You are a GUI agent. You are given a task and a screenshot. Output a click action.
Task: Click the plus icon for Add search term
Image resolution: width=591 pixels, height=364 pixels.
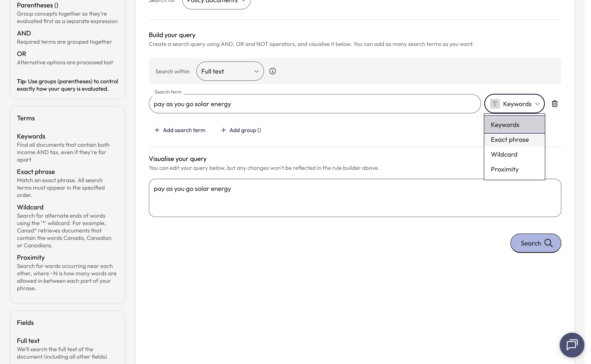tap(157, 130)
